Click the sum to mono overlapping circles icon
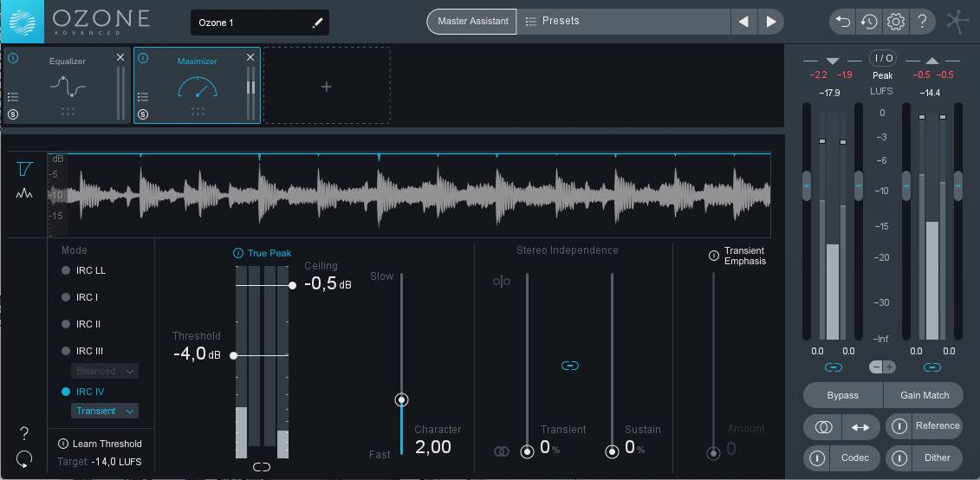 (823, 427)
